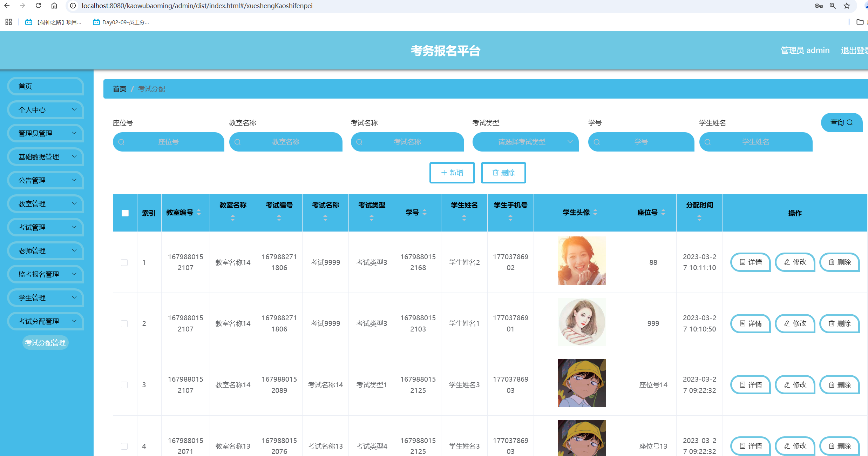Screen dimensions: 868x456
Task: Sort by 学号 column sort arrows
Action: [425, 212]
